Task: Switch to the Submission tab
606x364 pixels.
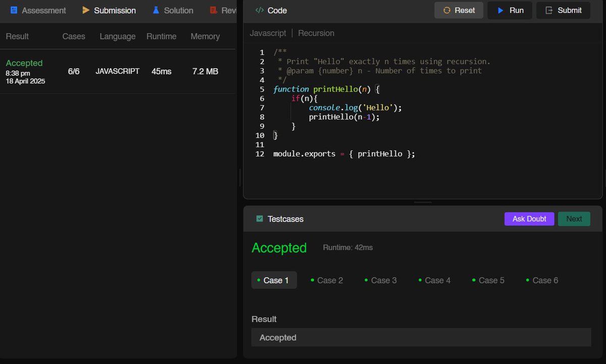Action: click(109, 10)
